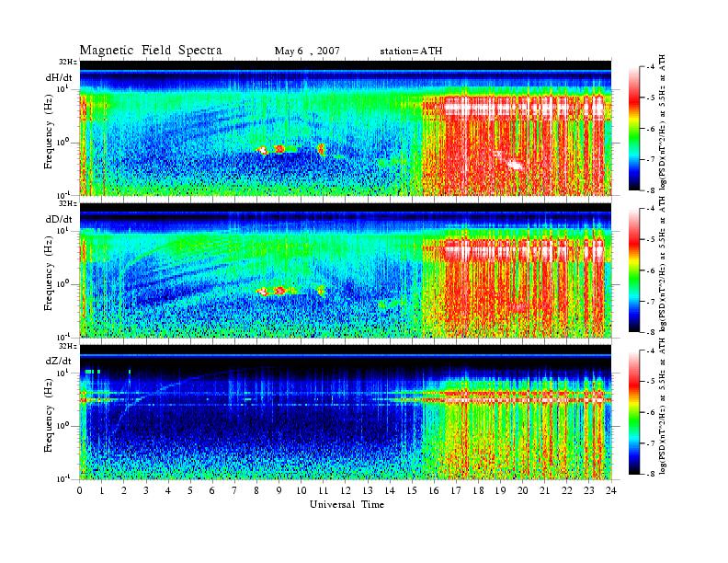Click the "5" tick on the time axis
This screenshot has width=728, height=563.
[190, 491]
